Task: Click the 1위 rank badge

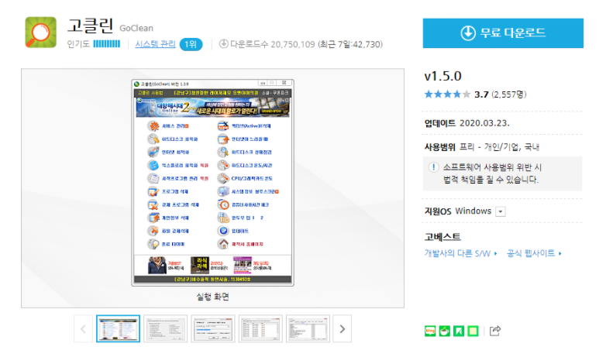Action: (191, 44)
